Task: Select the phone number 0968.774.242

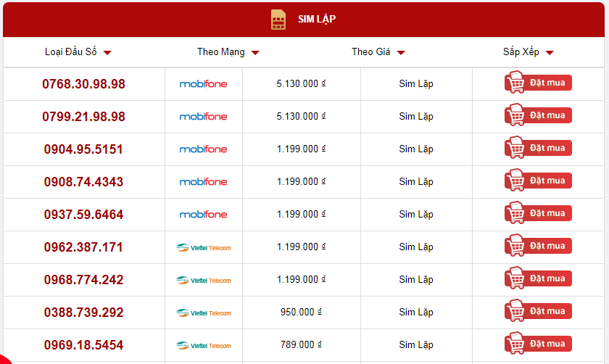Action: 83,280
